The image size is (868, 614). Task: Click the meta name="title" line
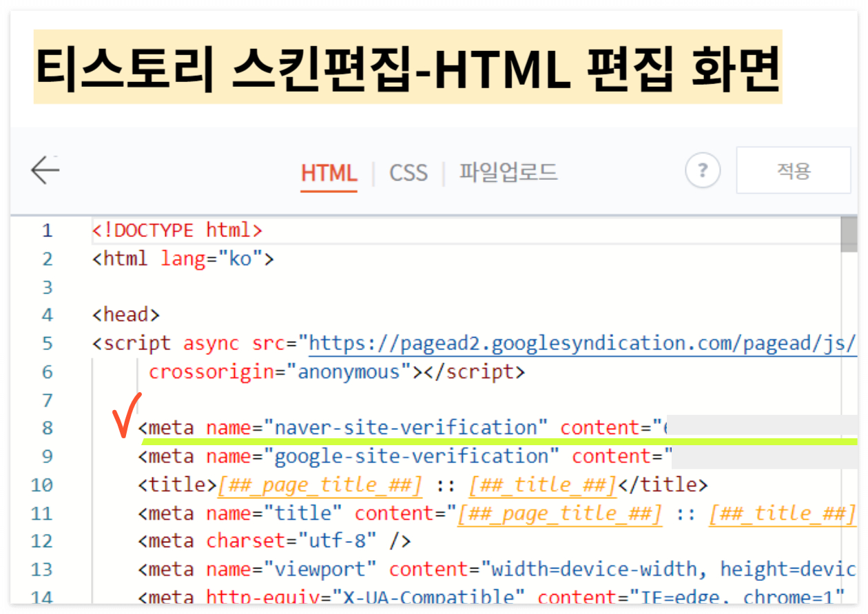coord(497,513)
